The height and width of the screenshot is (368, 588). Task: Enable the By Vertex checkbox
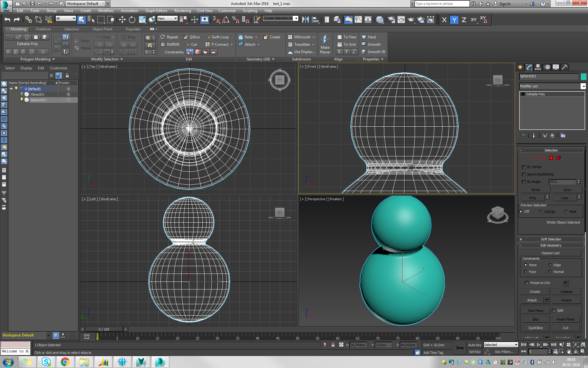tap(524, 167)
